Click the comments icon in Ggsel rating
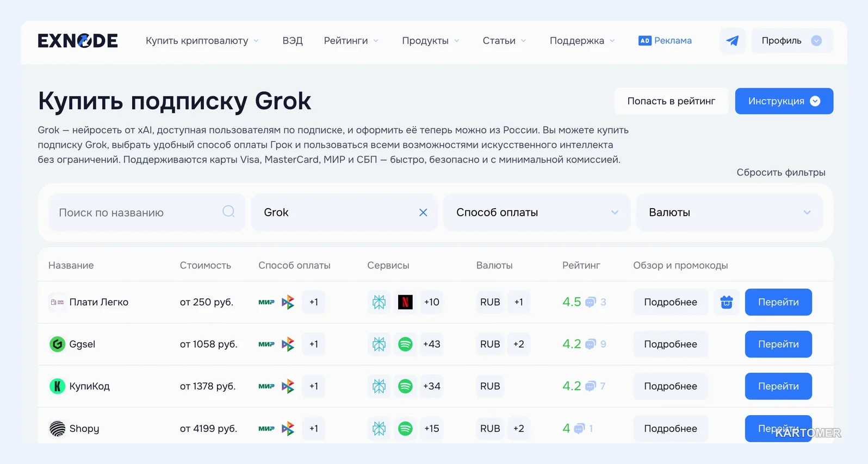This screenshot has height=464, width=868. (x=591, y=344)
